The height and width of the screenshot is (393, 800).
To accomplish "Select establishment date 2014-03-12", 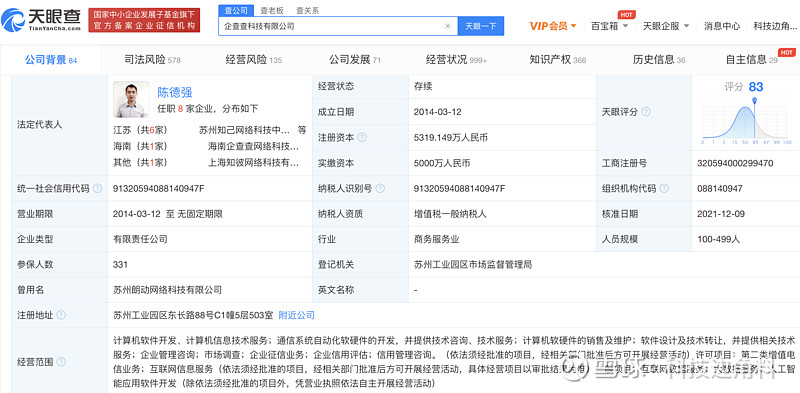I will (x=437, y=112).
